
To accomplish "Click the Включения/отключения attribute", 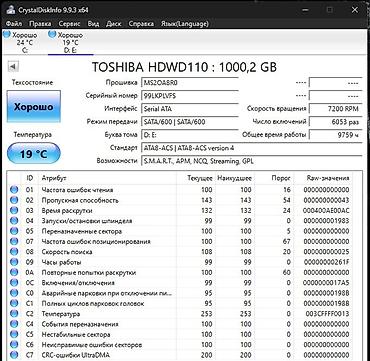I will pos(78,283).
